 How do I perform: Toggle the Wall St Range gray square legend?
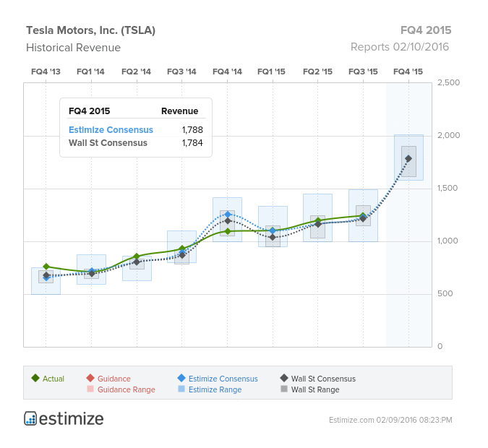tap(284, 389)
